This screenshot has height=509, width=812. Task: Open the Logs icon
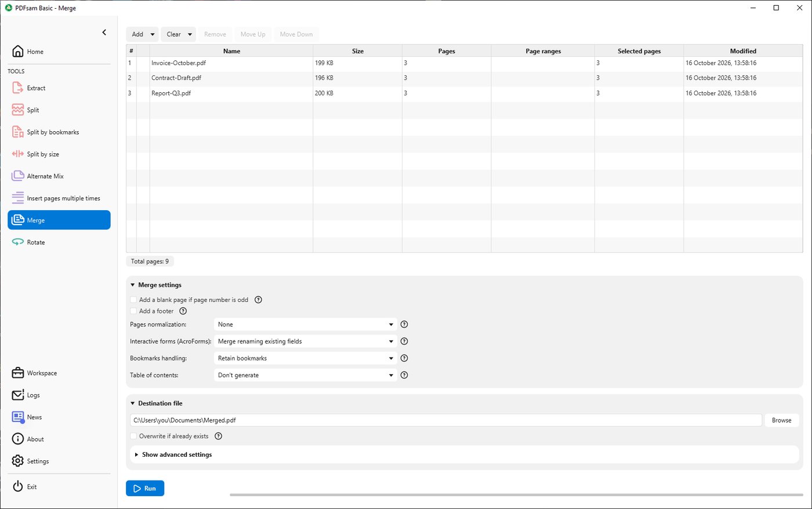(x=18, y=395)
